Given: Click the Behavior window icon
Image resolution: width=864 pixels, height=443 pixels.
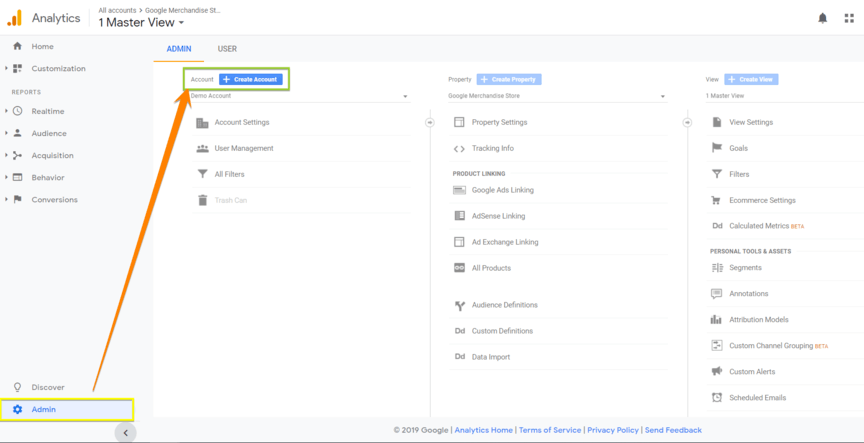Looking at the screenshot, I should [18, 177].
